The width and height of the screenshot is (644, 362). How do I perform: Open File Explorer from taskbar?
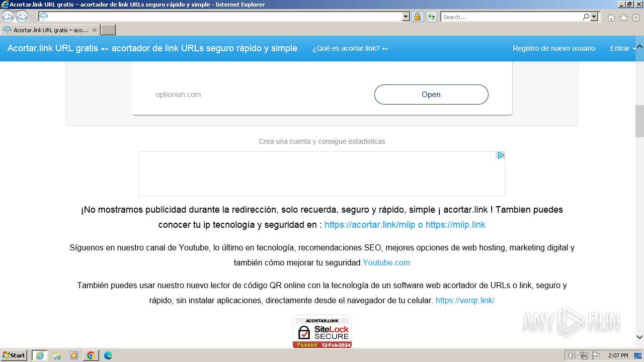click(57, 355)
